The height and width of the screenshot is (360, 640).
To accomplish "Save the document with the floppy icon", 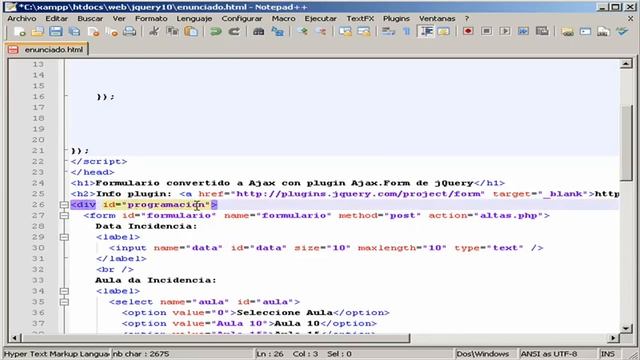I will point(56,31).
